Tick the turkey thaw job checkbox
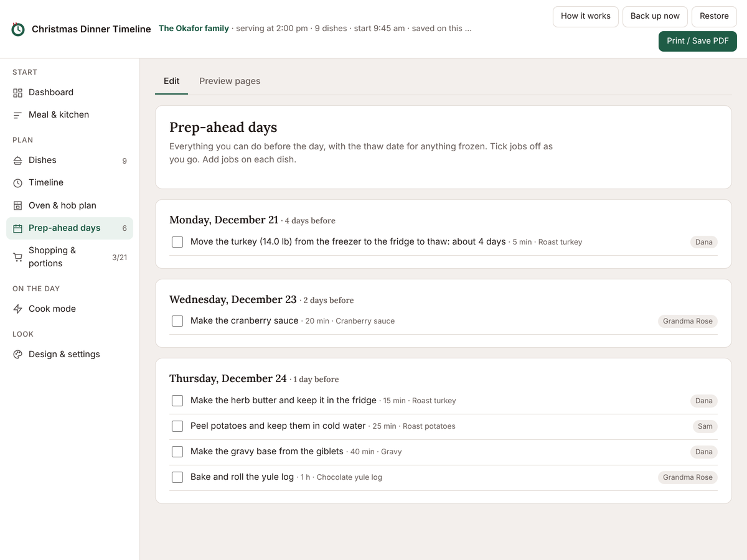Image resolution: width=747 pixels, height=560 pixels. pos(177,242)
